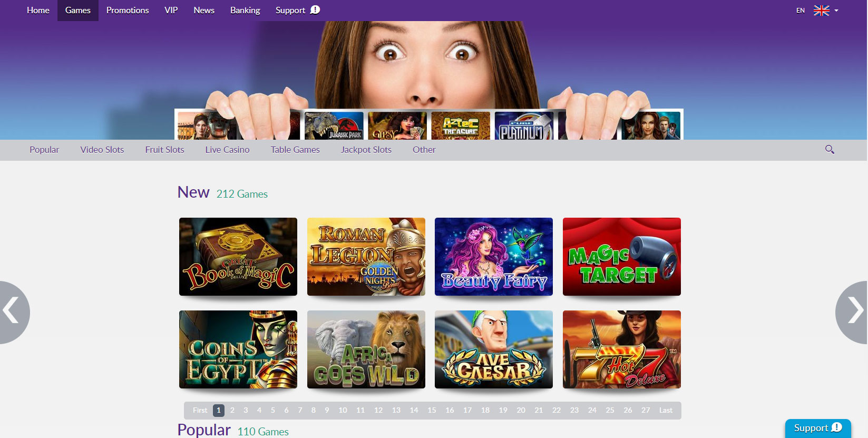The width and height of the screenshot is (868, 438).
Task: Select the Jackpot Slots category
Action: pos(366,150)
